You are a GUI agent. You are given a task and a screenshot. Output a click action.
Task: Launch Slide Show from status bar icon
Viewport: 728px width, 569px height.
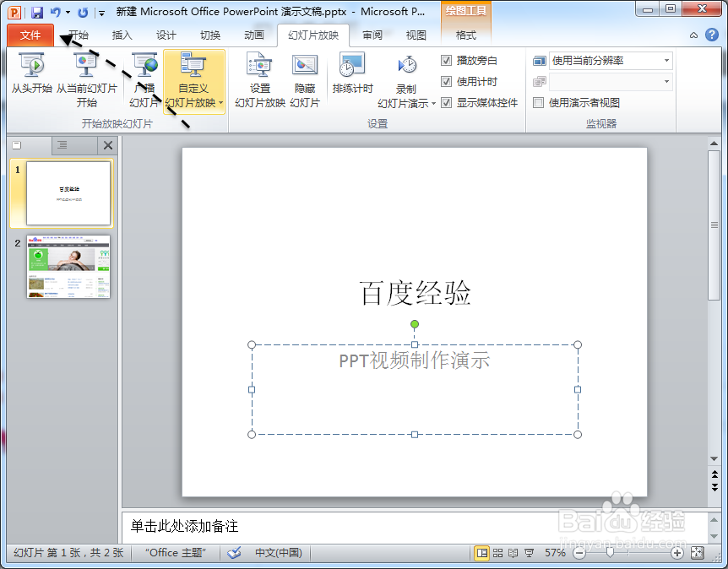[529, 553]
